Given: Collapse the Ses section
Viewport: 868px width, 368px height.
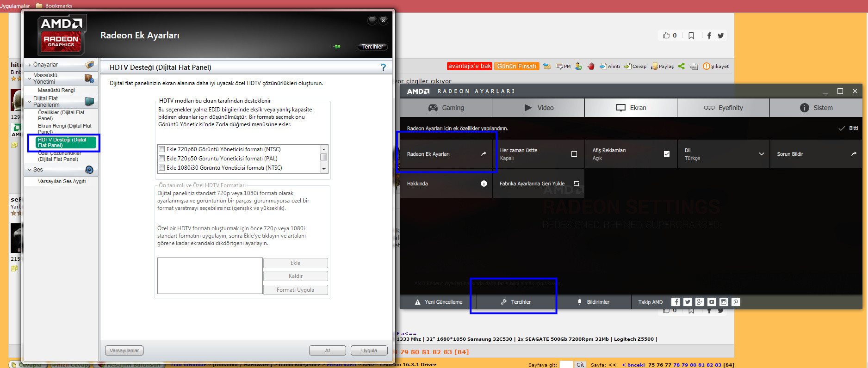Looking at the screenshot, I should coord(30,170).
